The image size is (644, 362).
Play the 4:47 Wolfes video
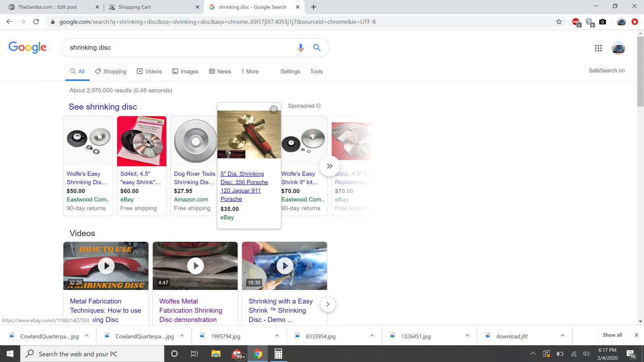(196, 266)
